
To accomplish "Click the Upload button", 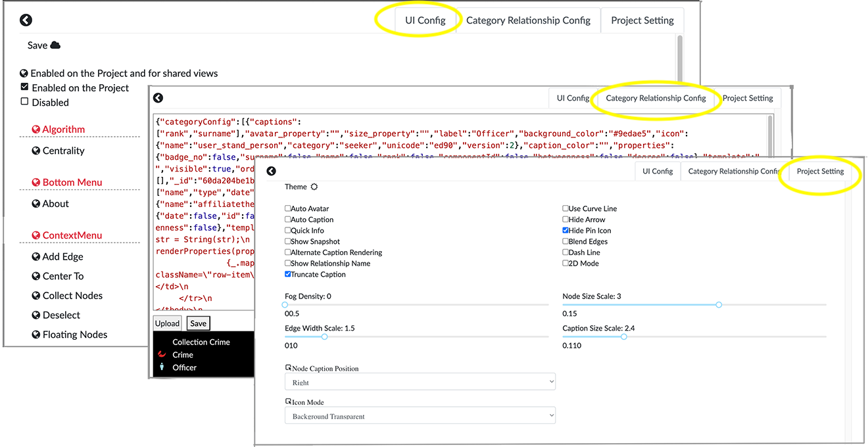I will click(x=167, y=323).
